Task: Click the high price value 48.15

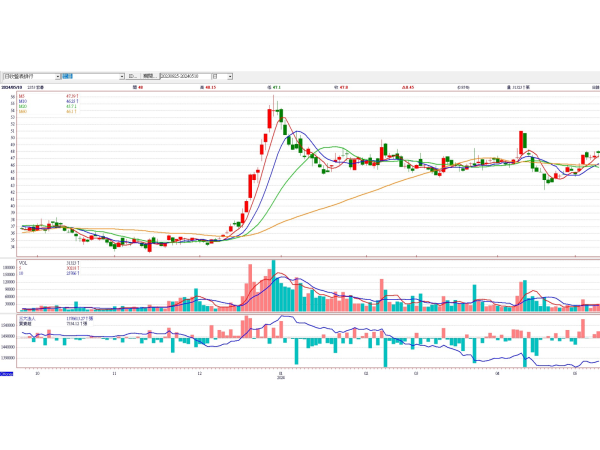Action: click(210, 88)
